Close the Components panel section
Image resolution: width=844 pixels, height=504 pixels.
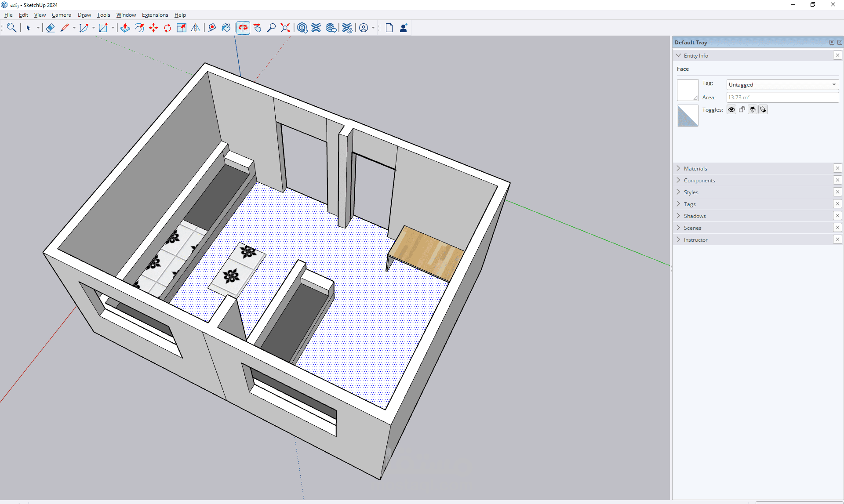click(837, 180)
